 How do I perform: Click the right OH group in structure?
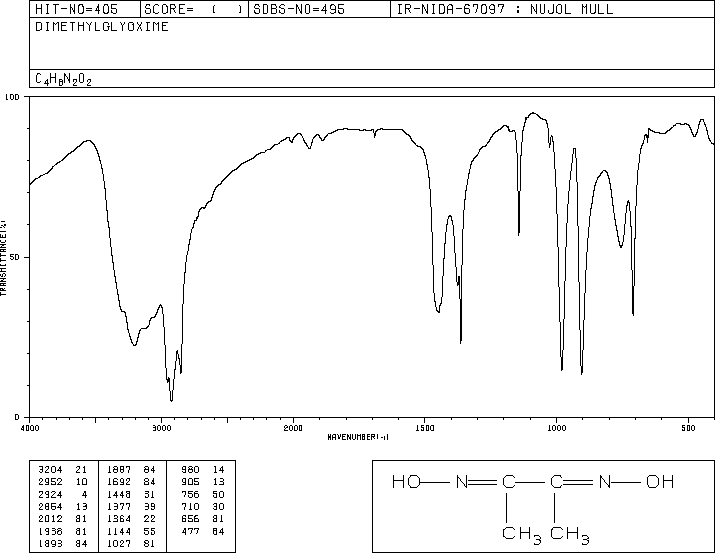tap(660, 482)
